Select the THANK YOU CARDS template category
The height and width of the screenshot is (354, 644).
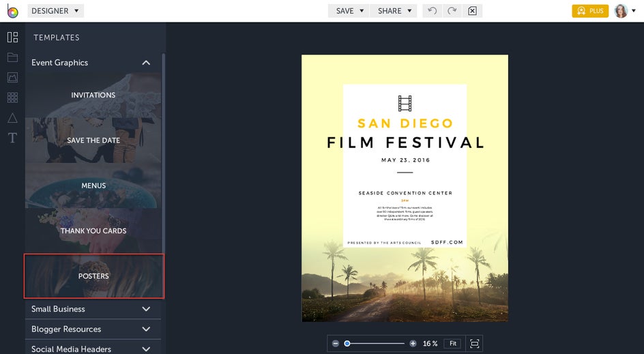[x=93, y=231]
